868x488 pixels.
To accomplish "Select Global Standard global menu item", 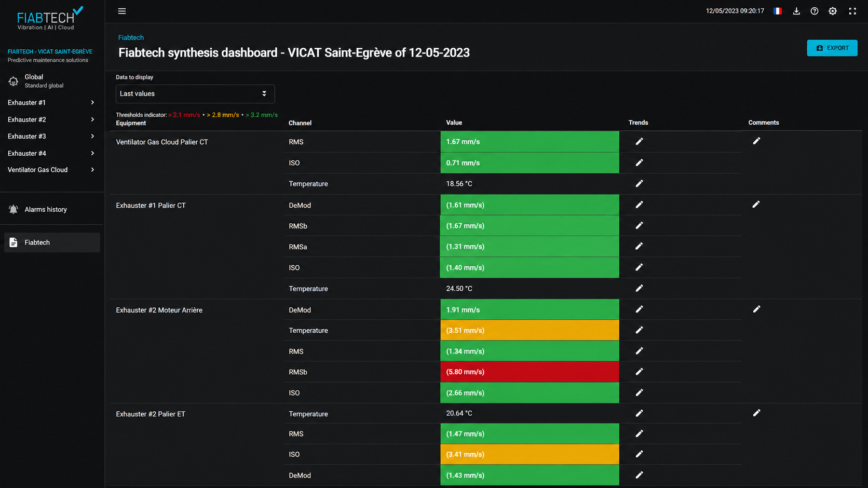I will pyautogui.click(x=52, y=81).
